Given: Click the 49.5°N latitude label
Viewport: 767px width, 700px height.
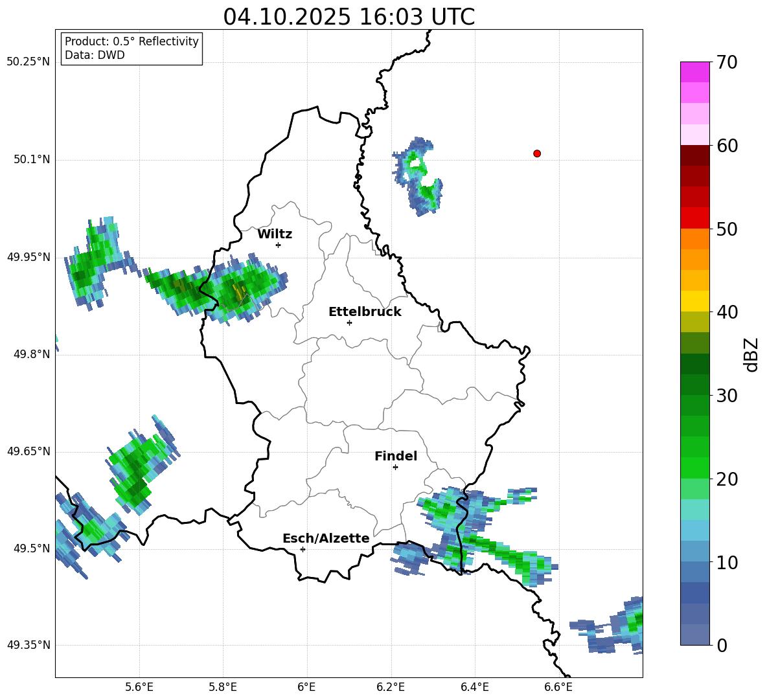Looking at the screenshot, I should [32, 548].
